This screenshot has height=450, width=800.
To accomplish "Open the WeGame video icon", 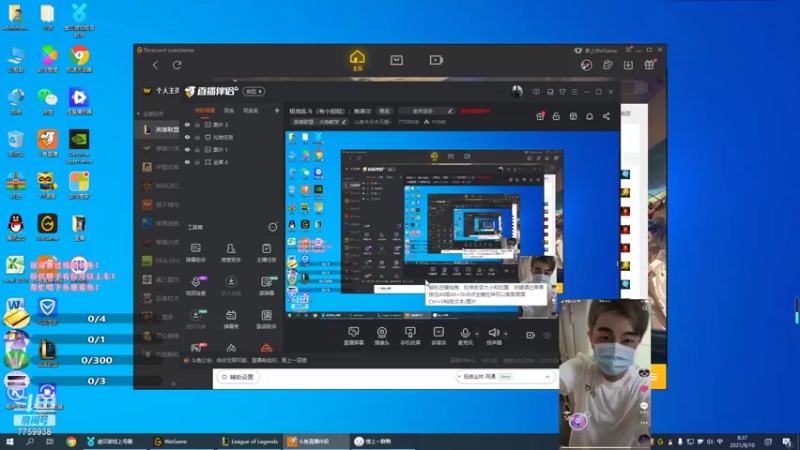I will [x=436, y=60].
